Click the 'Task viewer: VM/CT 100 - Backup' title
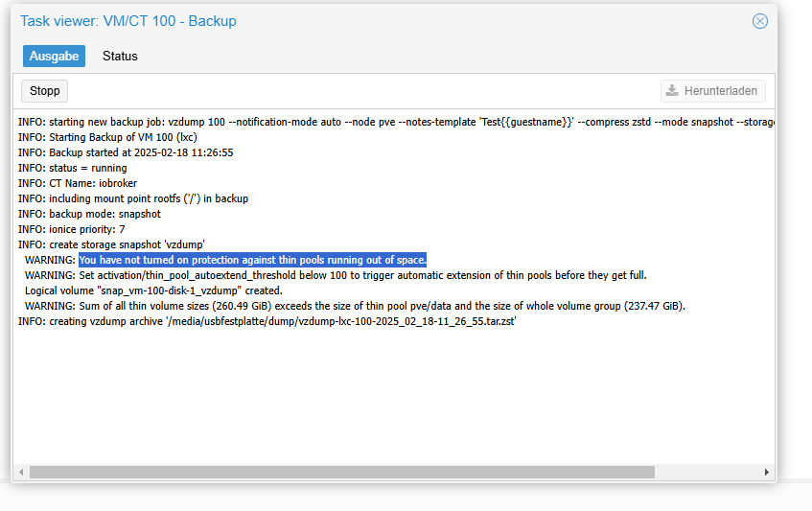This screenshot has width=812, height=511. 128,21
